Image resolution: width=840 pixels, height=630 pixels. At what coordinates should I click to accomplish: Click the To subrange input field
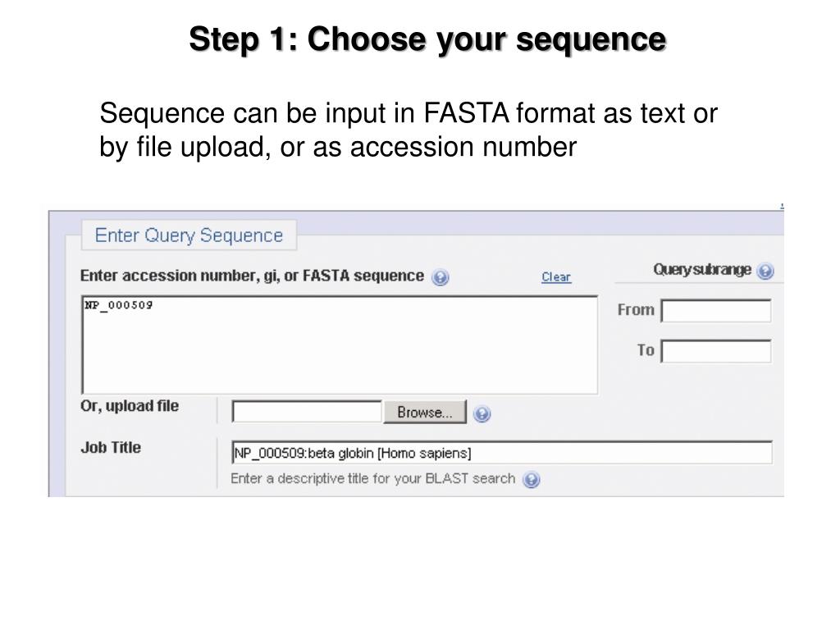[716, 351]
